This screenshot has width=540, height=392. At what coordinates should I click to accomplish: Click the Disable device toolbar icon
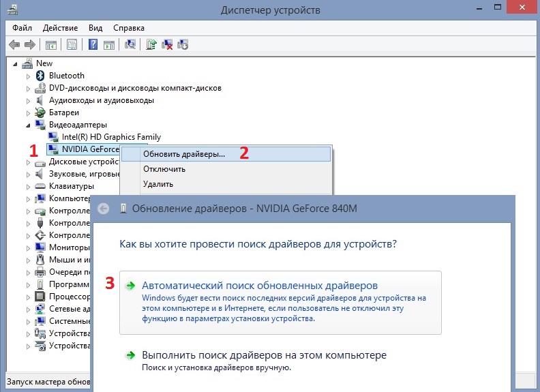183,44
